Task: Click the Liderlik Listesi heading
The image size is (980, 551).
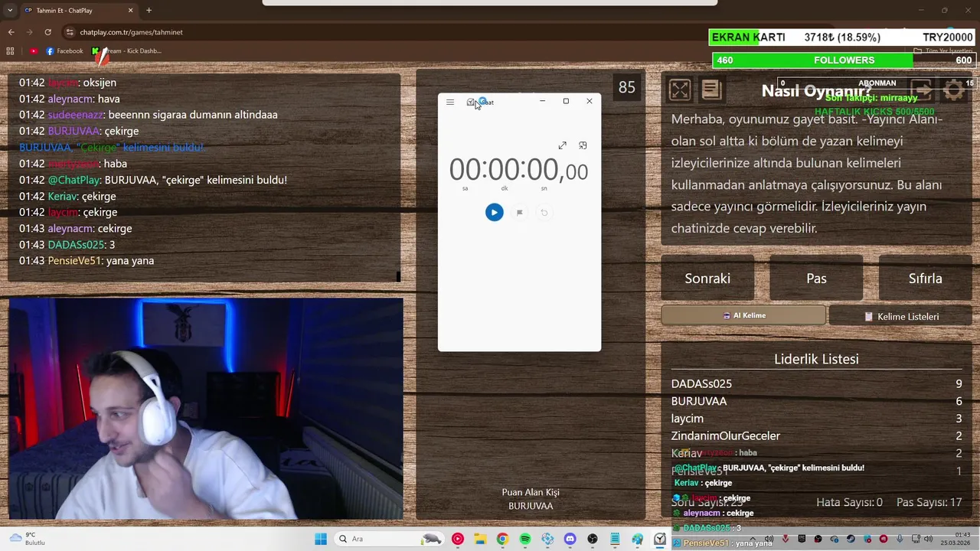Action: [x=816, y=359]
